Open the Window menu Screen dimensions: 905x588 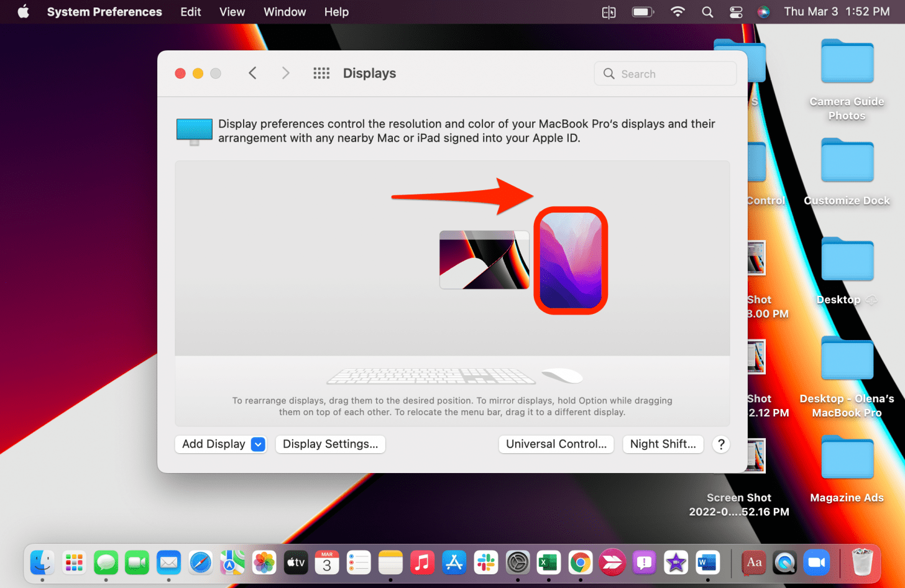pos(285,12)
